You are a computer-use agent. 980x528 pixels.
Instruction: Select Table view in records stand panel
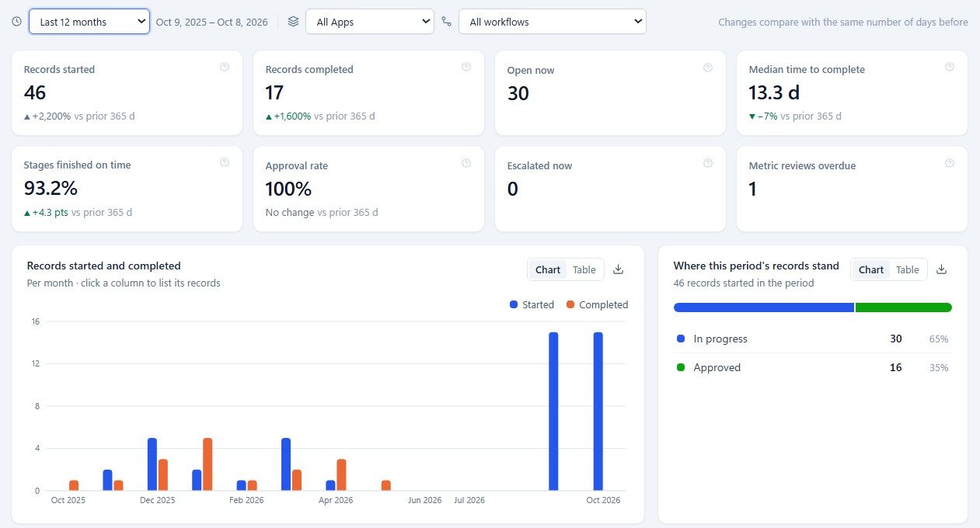[908, 269]
